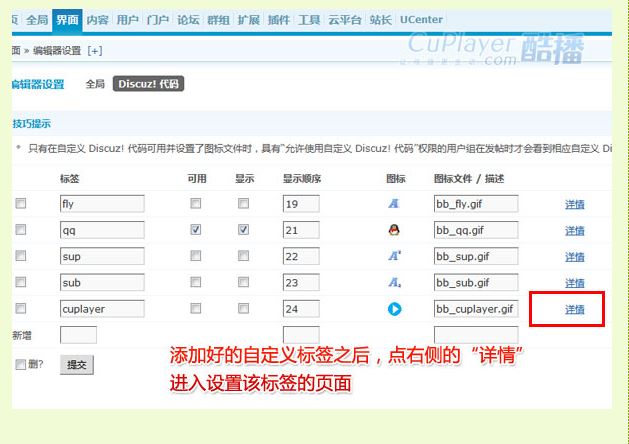Click the bb_fly.gif icon file field

click(476, 204)
